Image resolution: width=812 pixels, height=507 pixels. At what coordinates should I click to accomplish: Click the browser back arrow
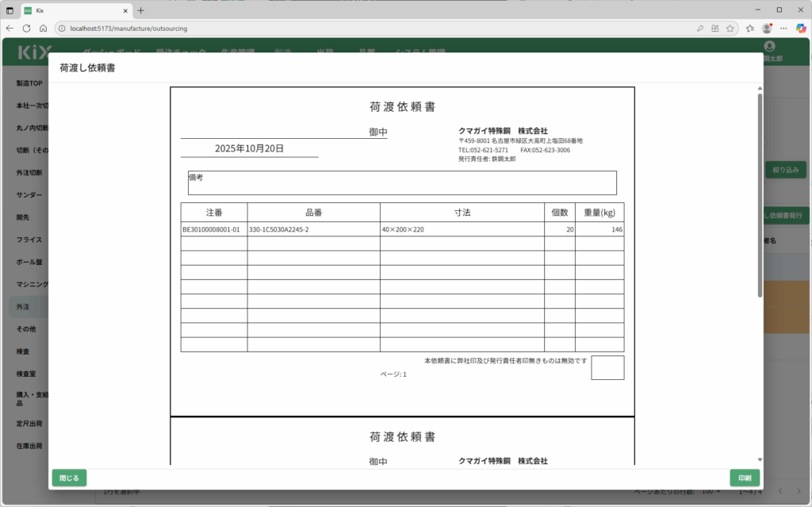point(10,28)
